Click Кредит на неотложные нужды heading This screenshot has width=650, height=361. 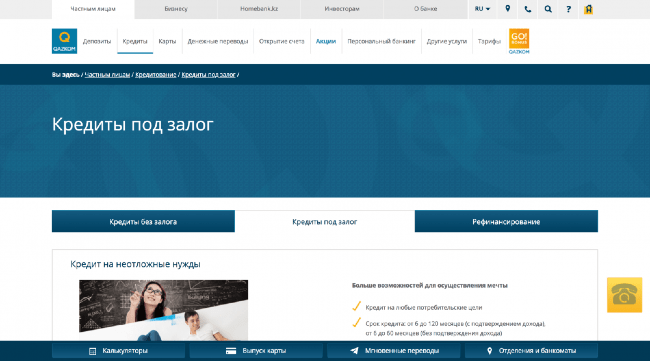coord(135,264)
